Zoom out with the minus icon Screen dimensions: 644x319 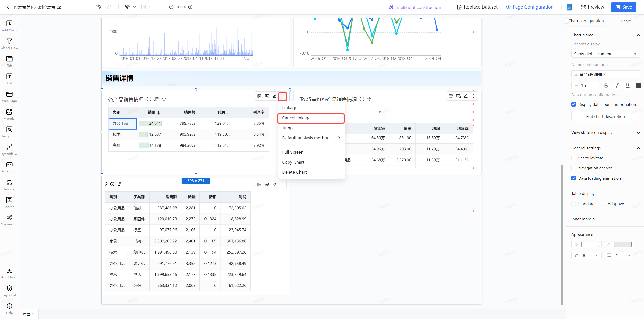(x=171, y=7)
